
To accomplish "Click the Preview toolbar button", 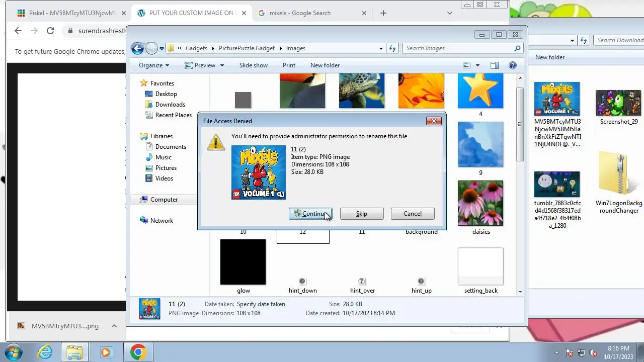I will tap(200, 65).
